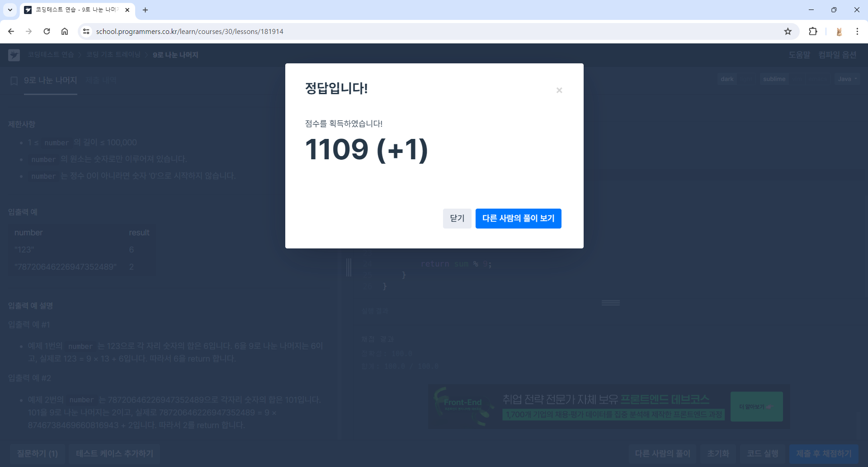This screenshot has width=868, height=467.
Task: Click the bookmark icon beside problem title
Action: tap(13, 80)
